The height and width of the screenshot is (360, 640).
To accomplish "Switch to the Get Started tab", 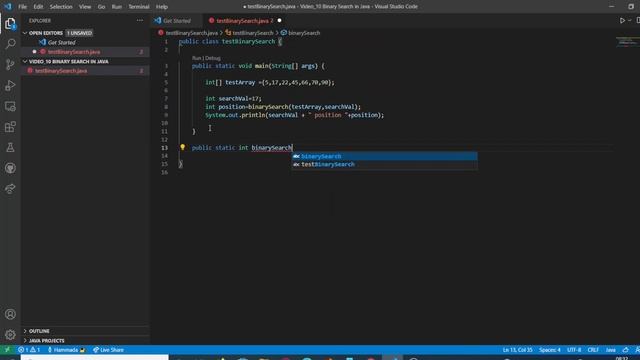I will tap(176, 20).
